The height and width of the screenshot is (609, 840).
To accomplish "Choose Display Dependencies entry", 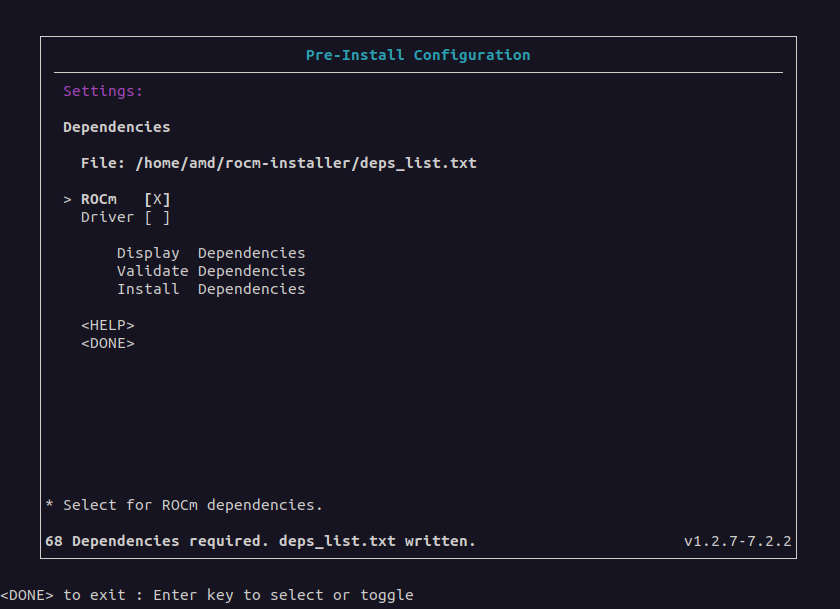I will [210, 253].
